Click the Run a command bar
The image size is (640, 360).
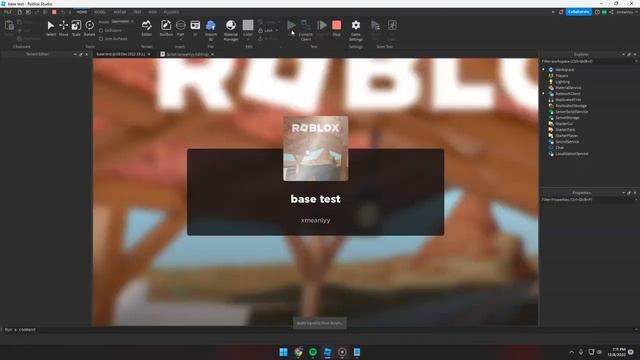(318, 330)
